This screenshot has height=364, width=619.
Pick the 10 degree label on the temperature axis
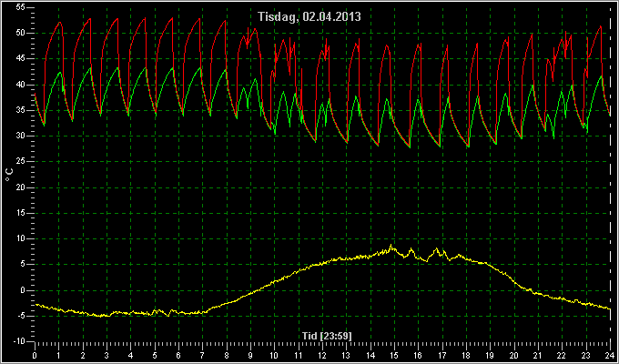[21, 238]
